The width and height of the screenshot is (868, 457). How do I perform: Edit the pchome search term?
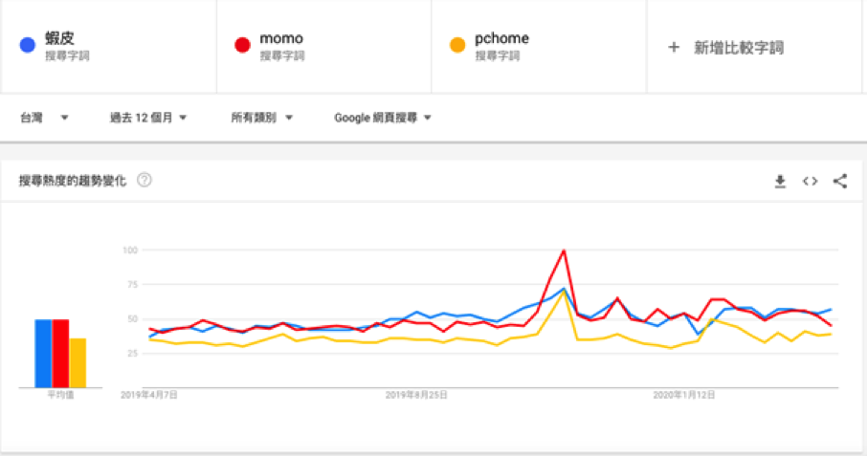pos(539,47)
